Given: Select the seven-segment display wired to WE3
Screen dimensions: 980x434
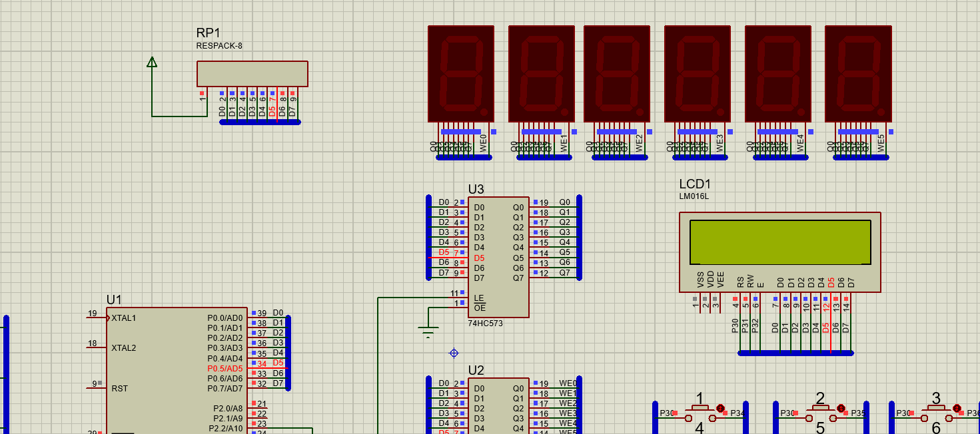Looking at the screenshot, I should click(x=698, y=74).
